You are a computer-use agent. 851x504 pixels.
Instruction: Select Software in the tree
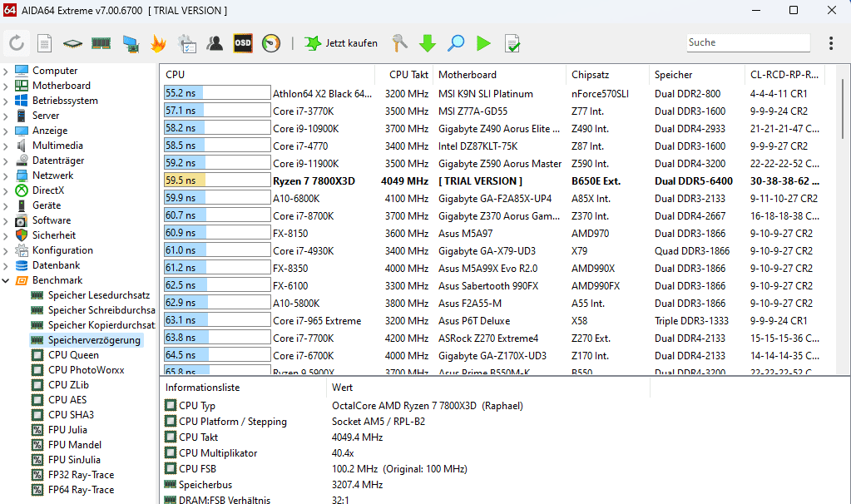coord(51,220)
